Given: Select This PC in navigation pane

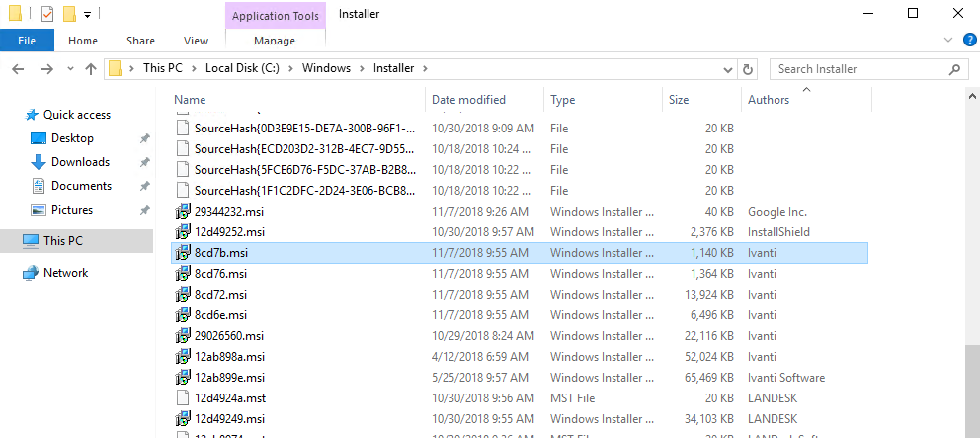Looking at the screenshot, I should tap(63, 241).
